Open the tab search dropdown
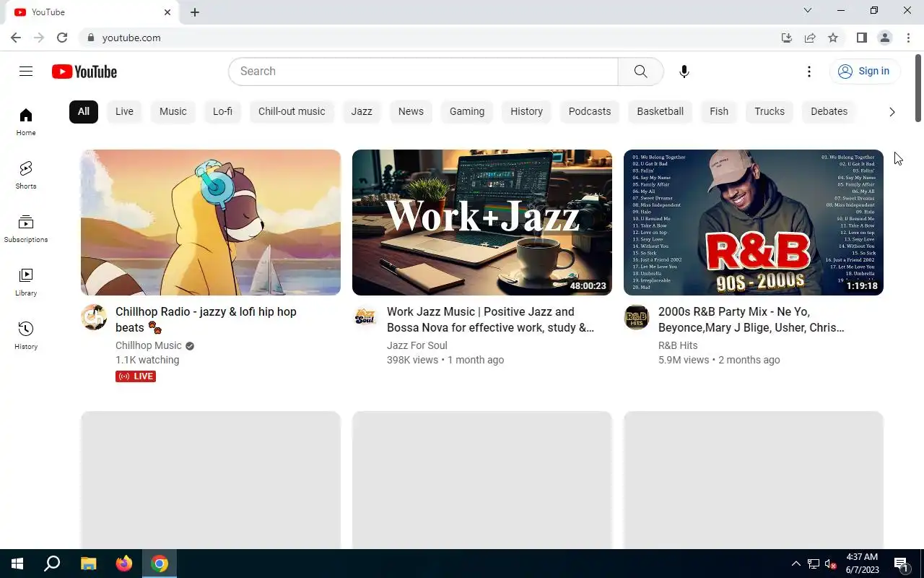The image size is (924, 578). point(808,10)
